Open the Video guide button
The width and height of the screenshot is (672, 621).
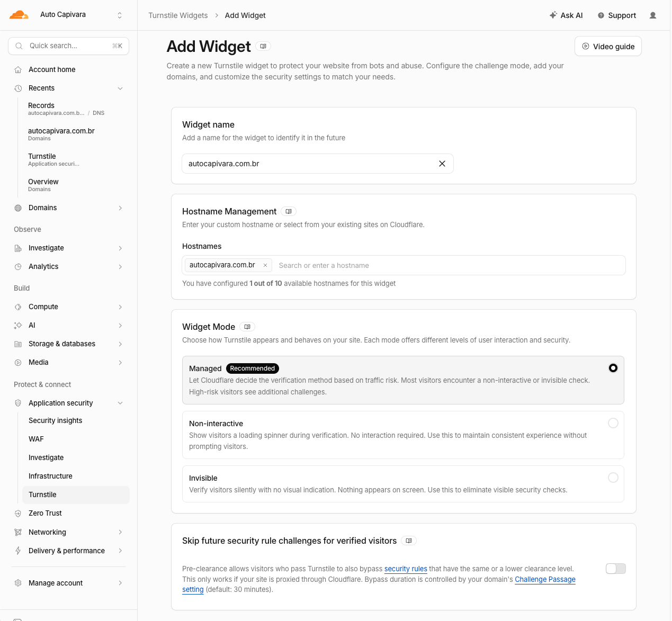point(608,46)
